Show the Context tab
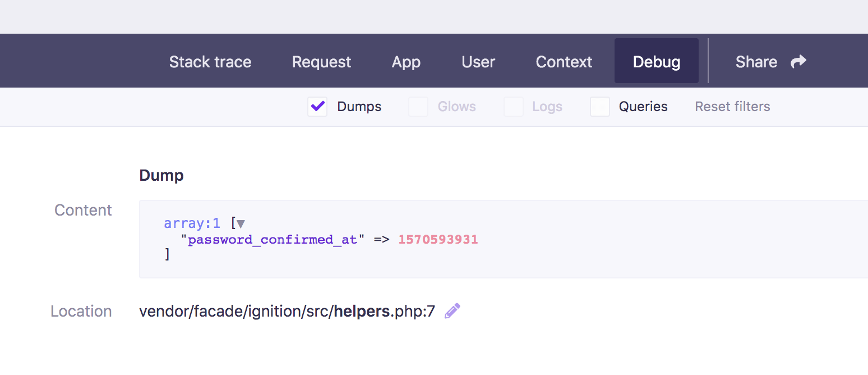Image resolution: width=868 pixels, height=375 pixels. pyautogui.click(x=564, y=62)
